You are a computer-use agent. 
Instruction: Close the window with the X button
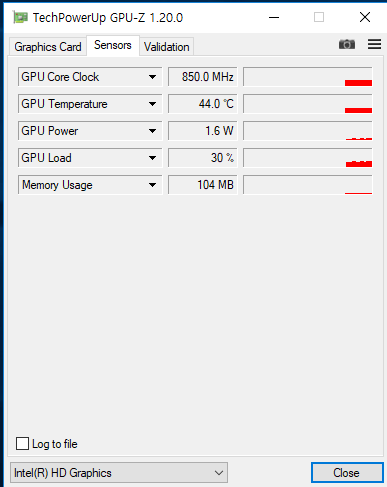pyautogui.click(x=365, y=17)
